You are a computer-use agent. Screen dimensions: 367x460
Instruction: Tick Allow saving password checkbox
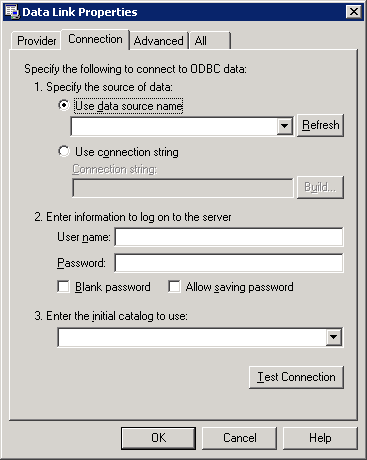click(174, 287)
